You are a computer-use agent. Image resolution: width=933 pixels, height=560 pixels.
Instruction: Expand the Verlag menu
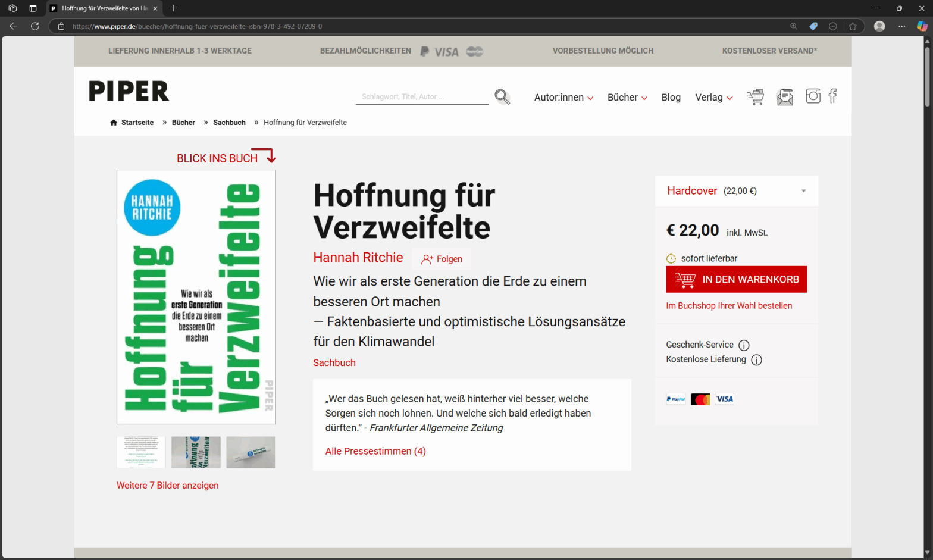pos(714,98)
